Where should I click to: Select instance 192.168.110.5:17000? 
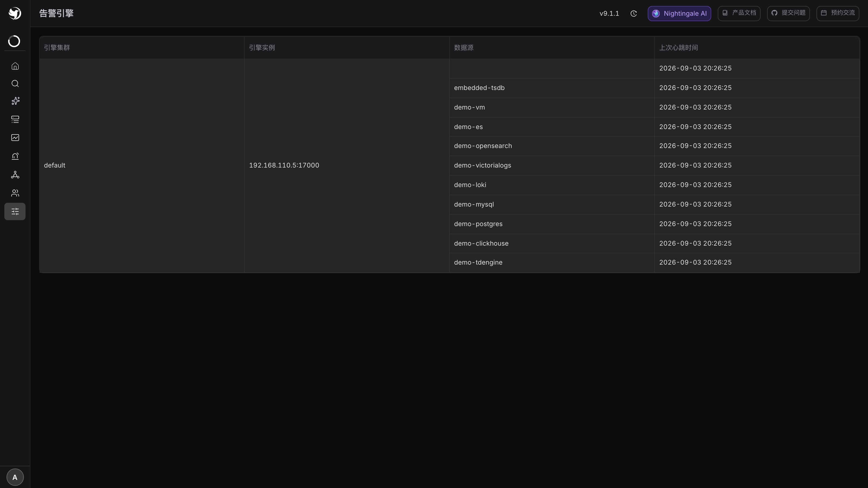click(347, 165)
